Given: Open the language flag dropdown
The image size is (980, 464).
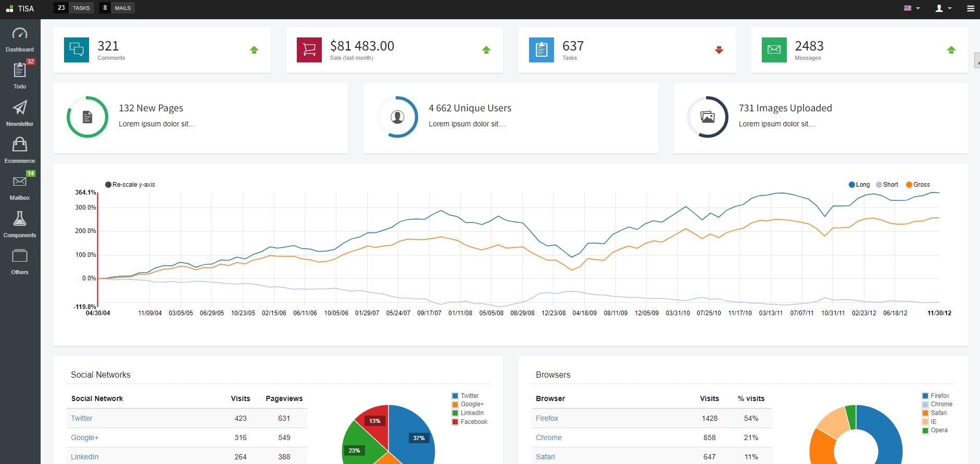Looking at the screenshot, I should pyautogui.click(x=912, y=8).
